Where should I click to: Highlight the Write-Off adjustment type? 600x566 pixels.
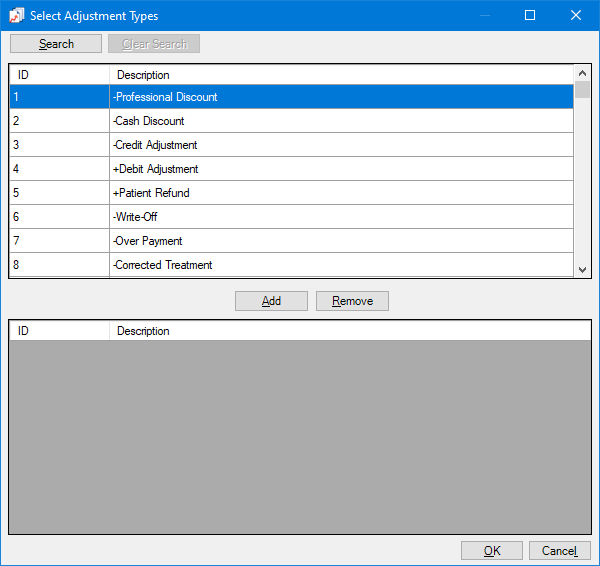135,217
